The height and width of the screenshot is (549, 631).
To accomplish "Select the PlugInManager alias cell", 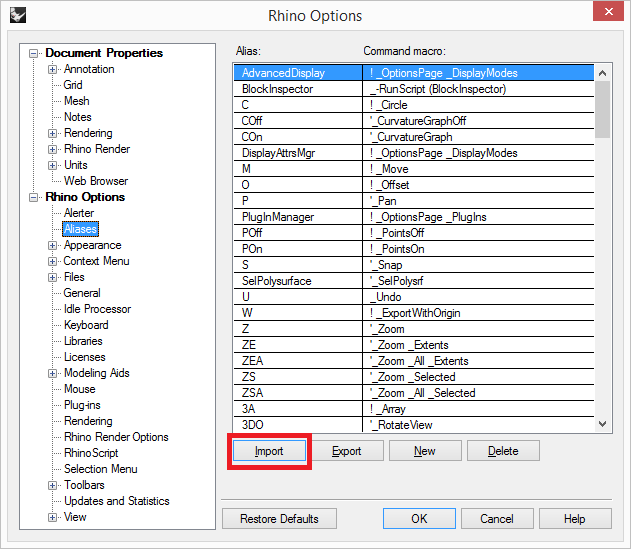I will coord(298,217).
